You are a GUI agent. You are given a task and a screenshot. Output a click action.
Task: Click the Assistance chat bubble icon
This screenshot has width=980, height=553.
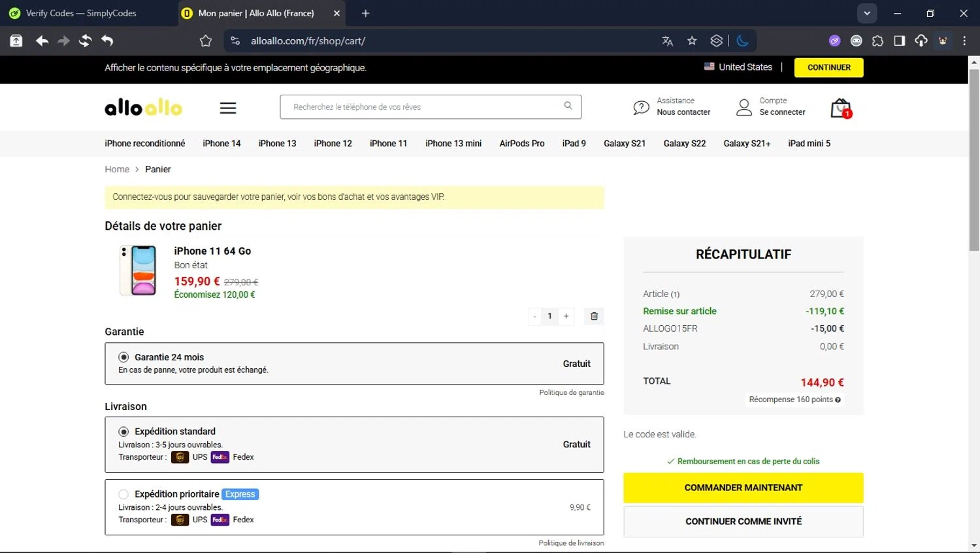tap(641, 108)
